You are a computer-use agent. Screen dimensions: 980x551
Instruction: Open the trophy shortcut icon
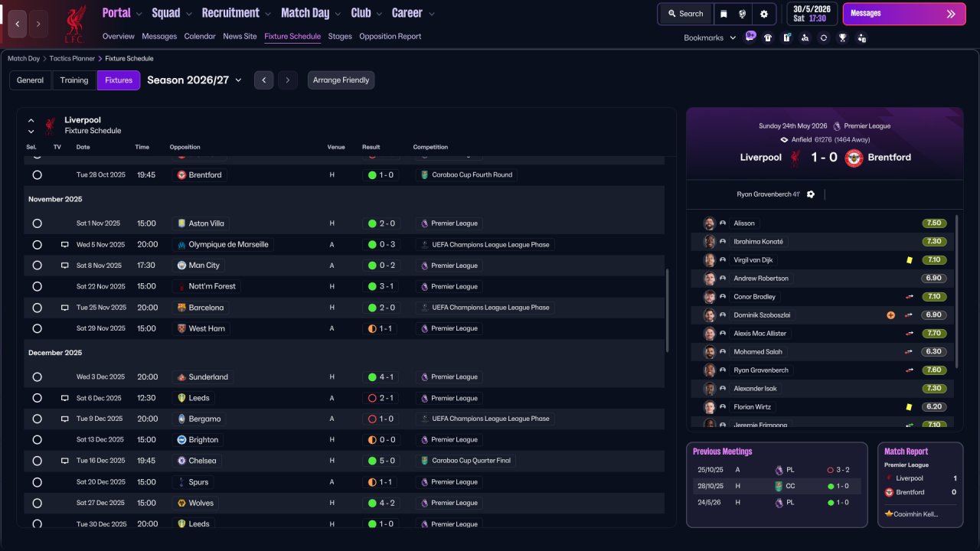[x=843, y=37]
